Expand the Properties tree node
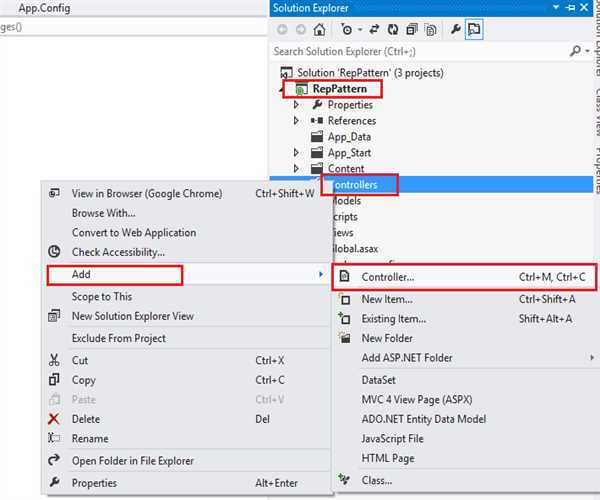This screenshot has height=500, width=600. click(x=296, y=105)
